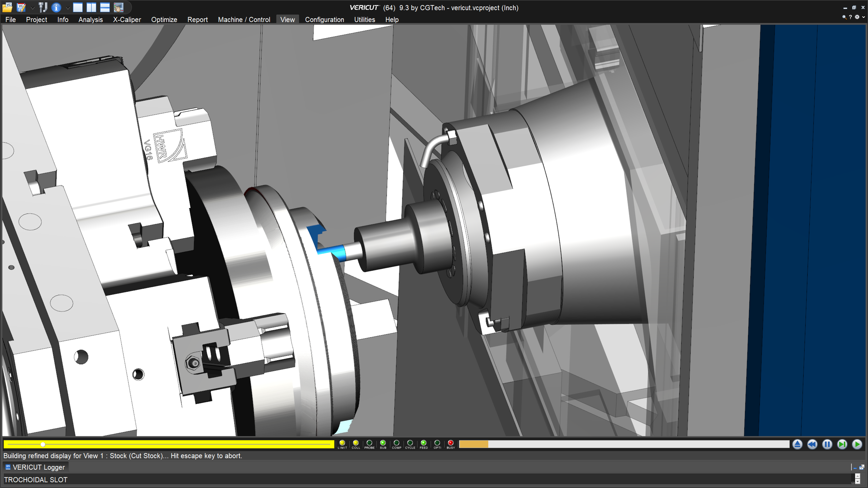The image size is (868, 488).
Task: Open the Optimize menu
Action: point(164,20)
